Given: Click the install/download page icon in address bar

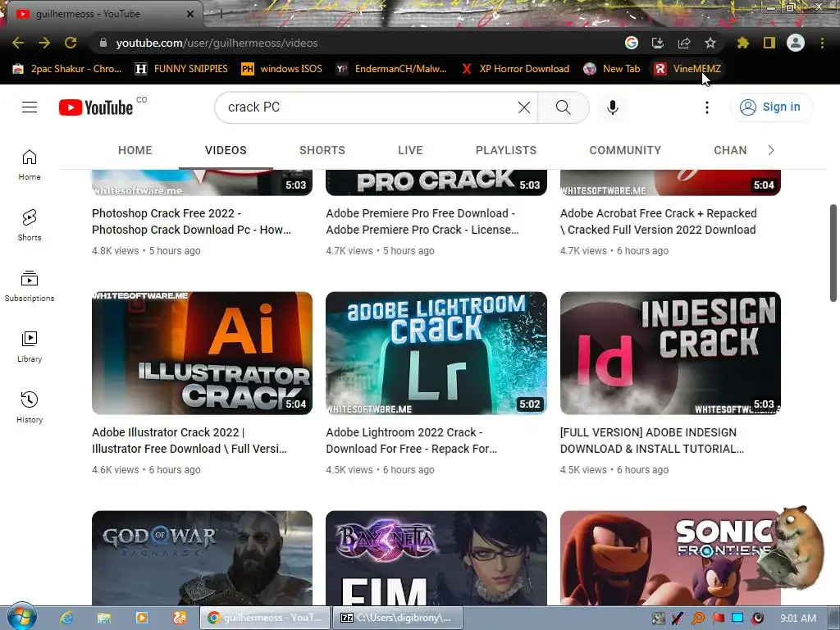Looking at the screenshot, I should pos(658,43).
